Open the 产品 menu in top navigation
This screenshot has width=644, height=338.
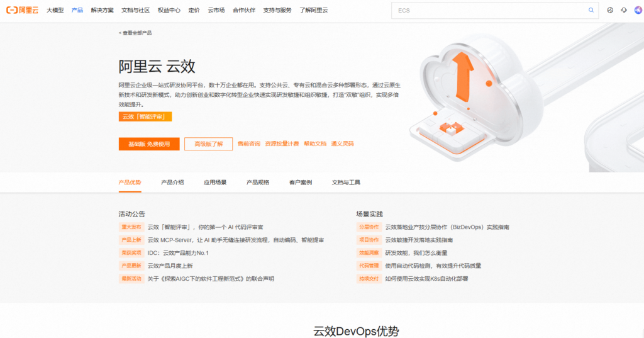point(77,10)
